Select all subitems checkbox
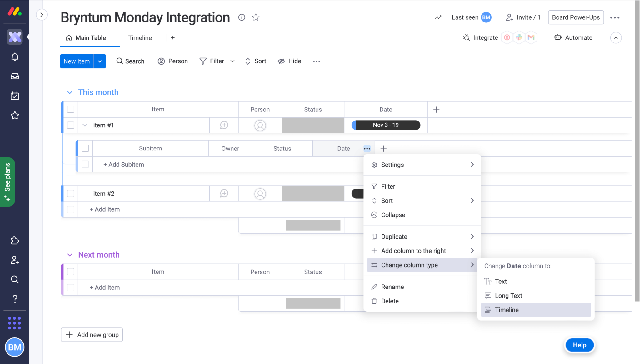 tap(85, 148)
